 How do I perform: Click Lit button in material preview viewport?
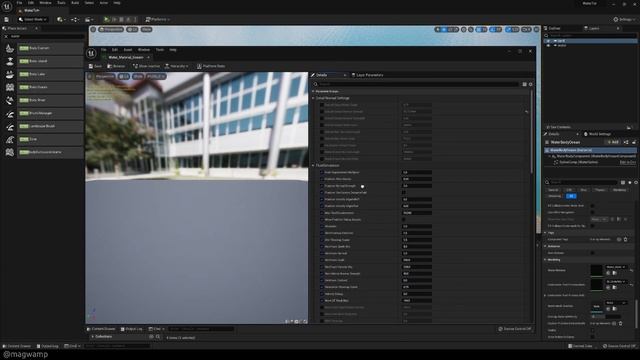pyautogui.click(x=124, y=76)
